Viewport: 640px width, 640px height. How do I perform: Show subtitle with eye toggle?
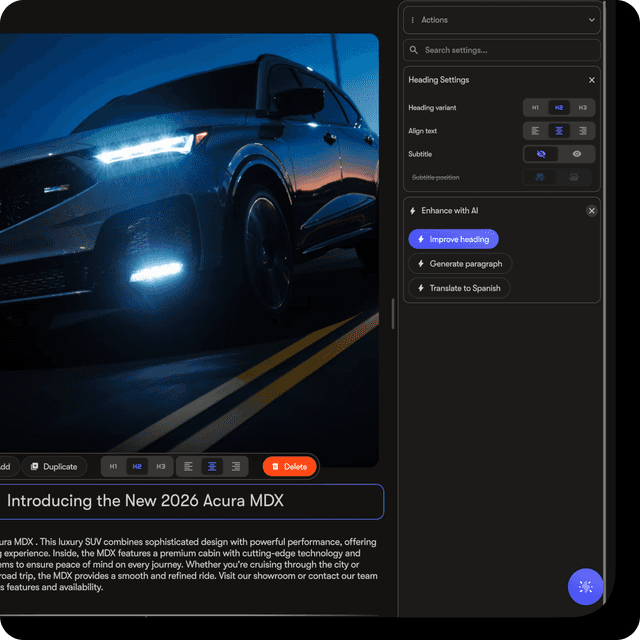click(577, 154)
